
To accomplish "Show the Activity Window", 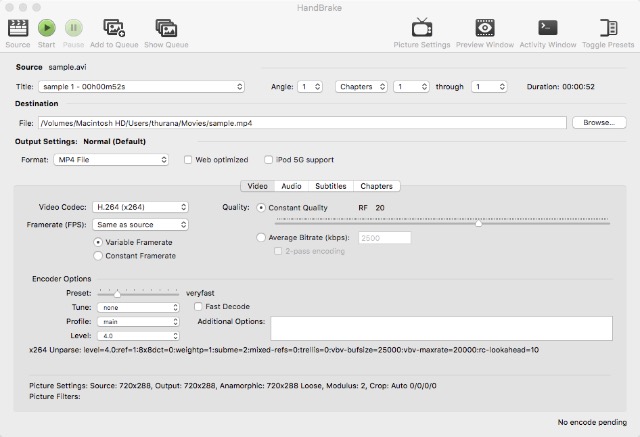I will [548, 28].
